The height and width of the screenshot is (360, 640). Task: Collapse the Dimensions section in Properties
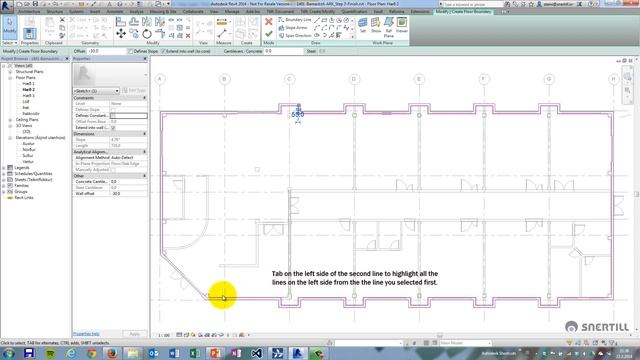(x=144, y=134)
